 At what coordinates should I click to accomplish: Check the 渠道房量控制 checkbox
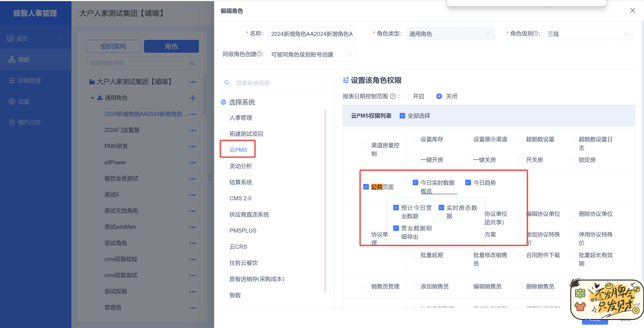pos(366,145)
